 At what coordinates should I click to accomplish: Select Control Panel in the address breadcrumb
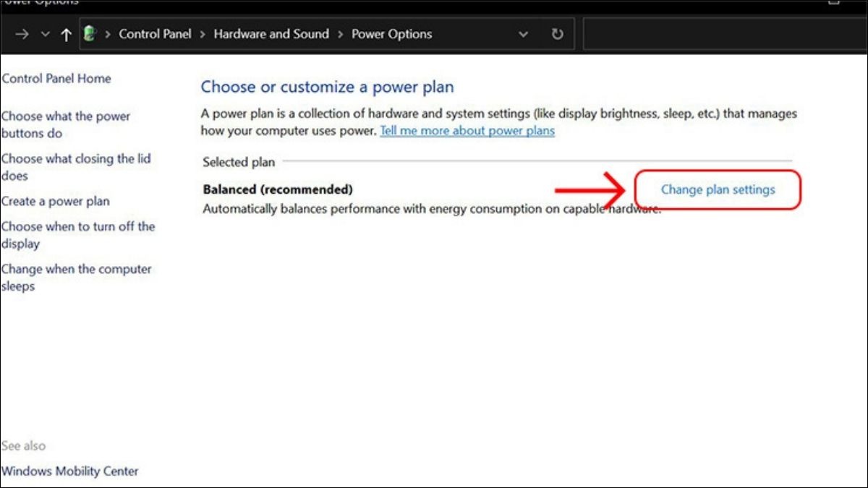(156, 34)
